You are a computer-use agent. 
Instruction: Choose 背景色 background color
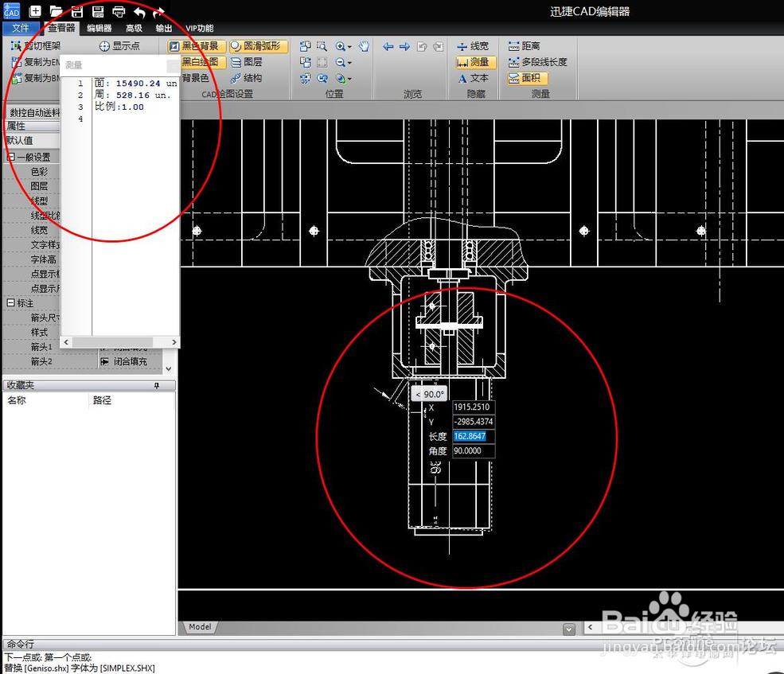194,78
